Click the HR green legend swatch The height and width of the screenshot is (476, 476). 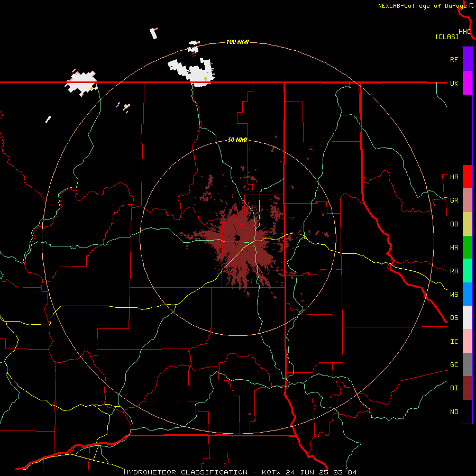click(467, 248)
